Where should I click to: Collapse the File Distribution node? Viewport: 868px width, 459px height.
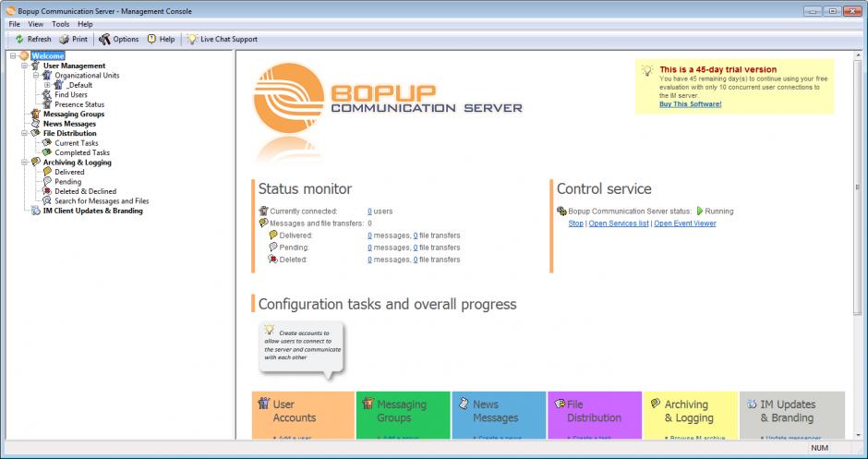pos(24,133)
